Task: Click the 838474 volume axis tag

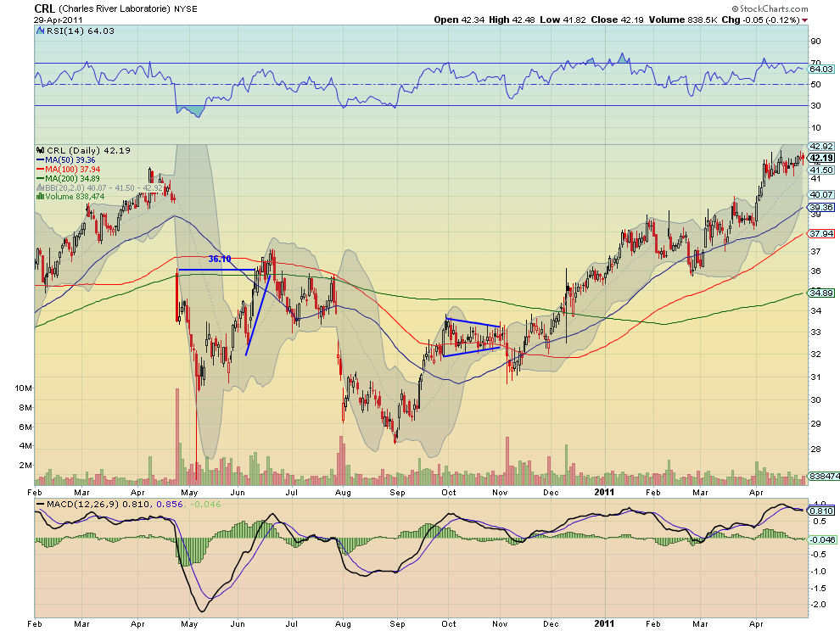Action: point(823,476)
